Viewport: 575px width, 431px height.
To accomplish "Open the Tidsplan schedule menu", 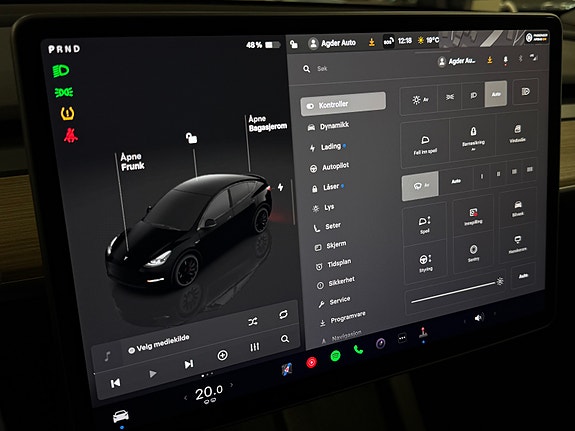I will coord(333,264).
